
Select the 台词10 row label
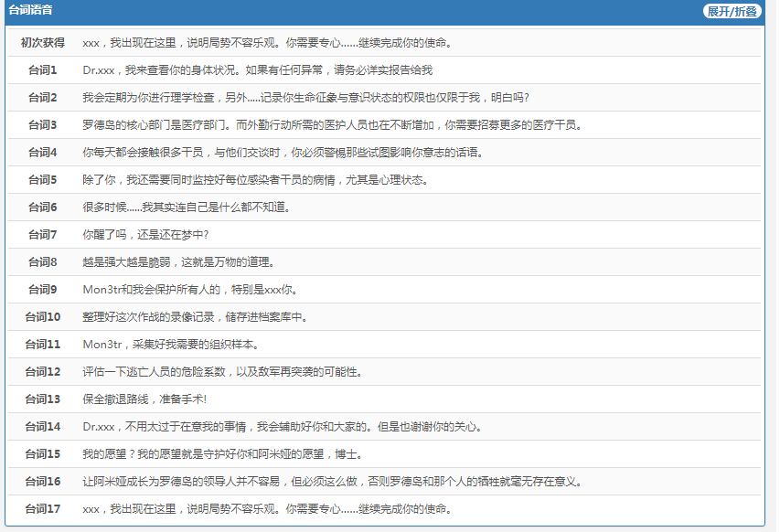pos(43,317)
